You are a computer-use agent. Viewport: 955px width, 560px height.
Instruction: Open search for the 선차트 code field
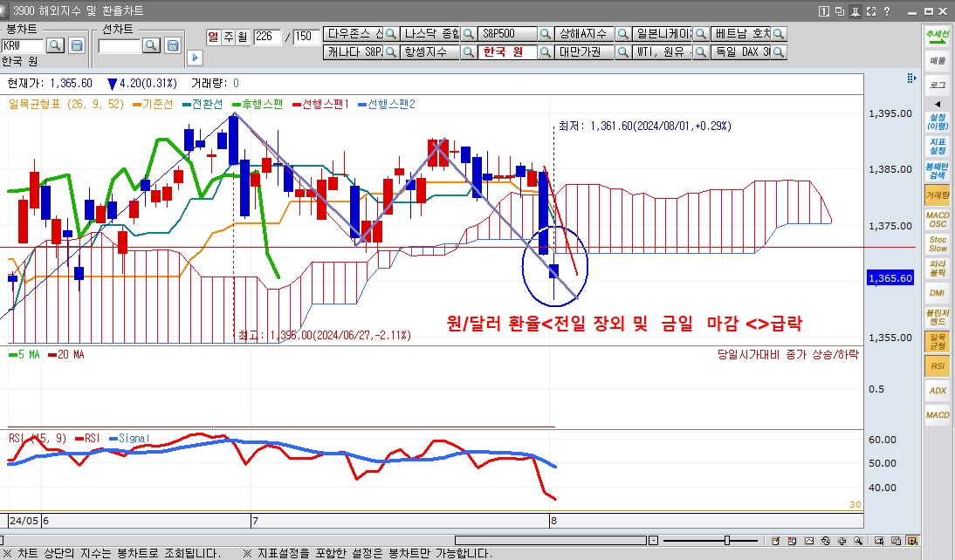[151, 45]
